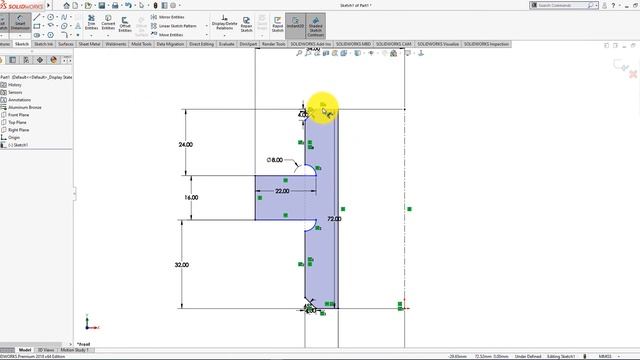This screenshot has width=640, height=360.
Task: Click Move Entities command
Action: 167,35
